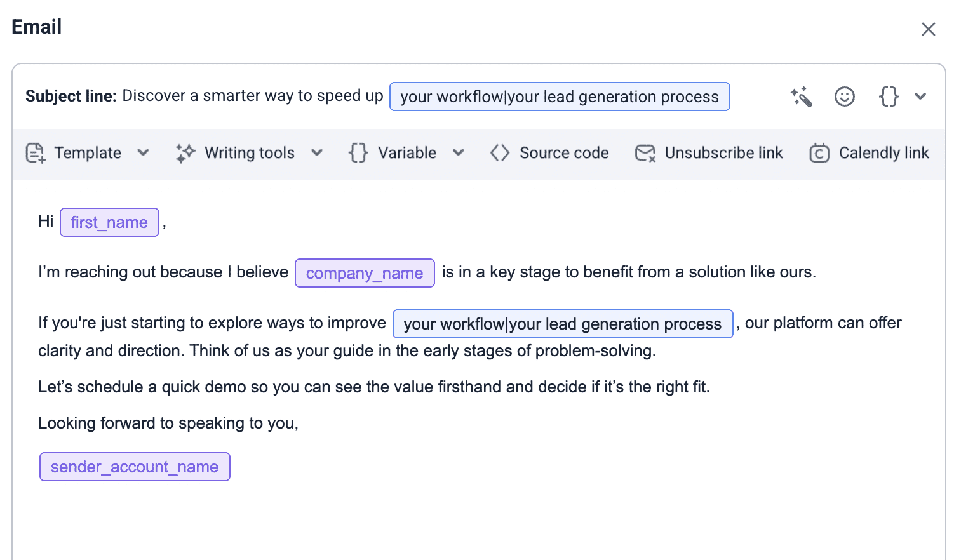Image resolution: width=954 pixels, height=560 pixels.
Task: Close the Email dialog
Action: [x=928, y=29]
